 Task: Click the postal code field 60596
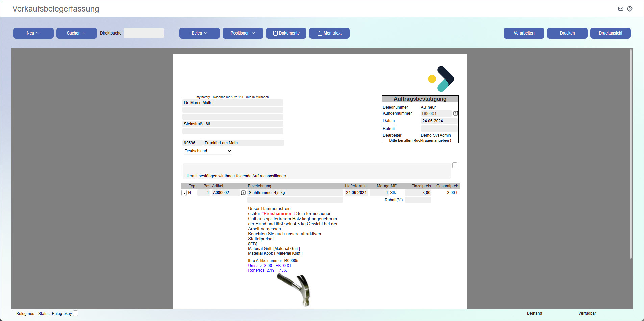pos(193,143)
